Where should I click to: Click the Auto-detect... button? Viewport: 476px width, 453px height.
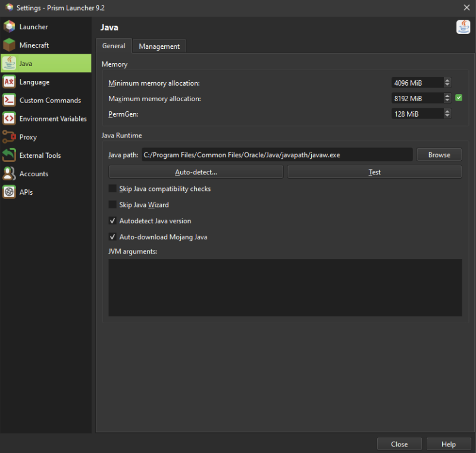click(x=196, y=172)
